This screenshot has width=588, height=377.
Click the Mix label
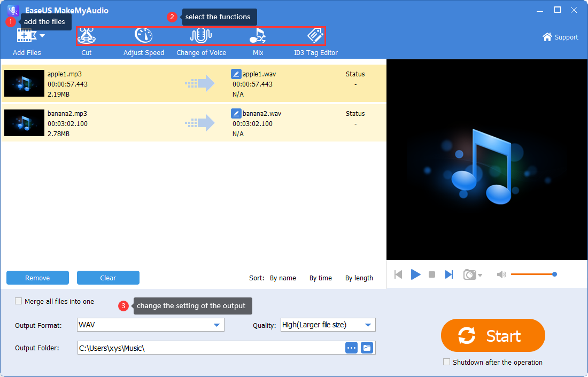258,52
